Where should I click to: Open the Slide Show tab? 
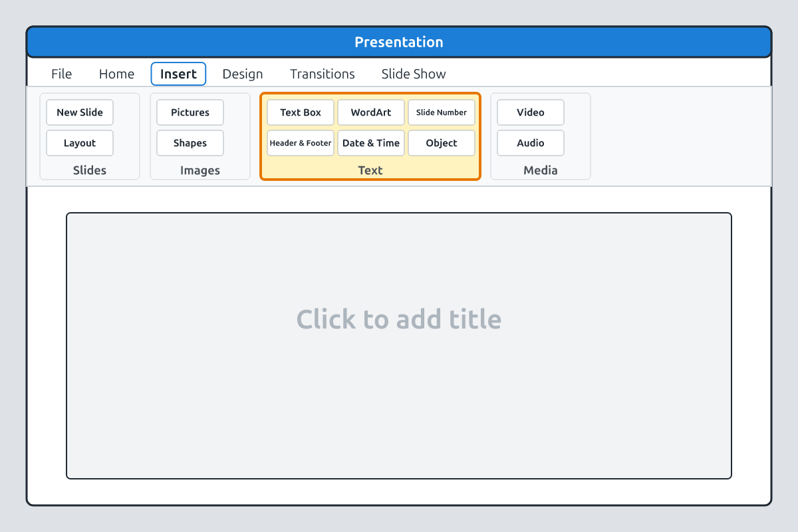point(414,74)
